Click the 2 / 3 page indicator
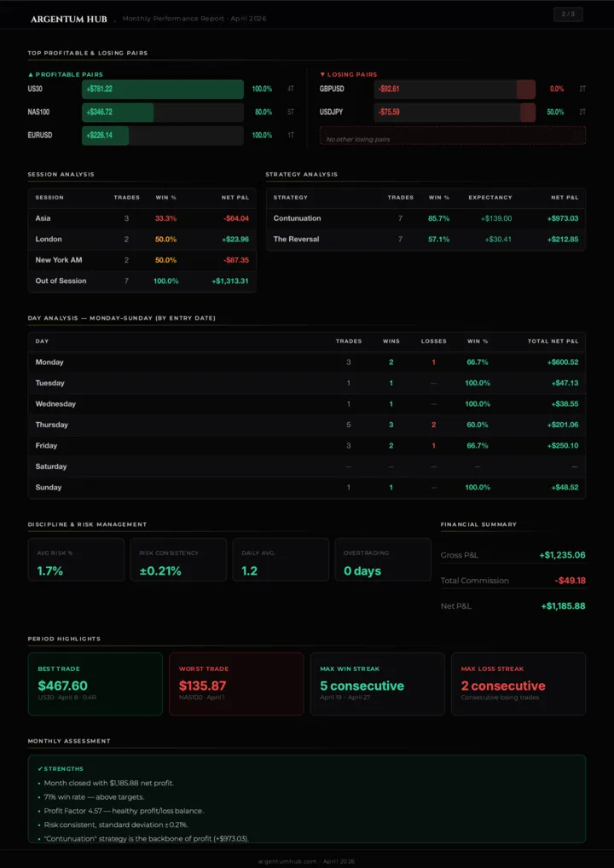Screen dimensions: 614x868 pos(568,14)
